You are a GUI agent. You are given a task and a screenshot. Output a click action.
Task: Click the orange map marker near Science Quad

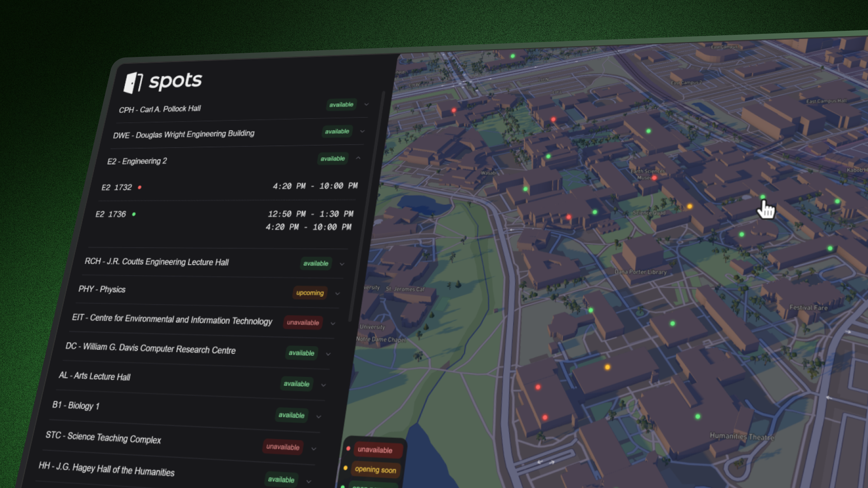(x=689, y=206)
